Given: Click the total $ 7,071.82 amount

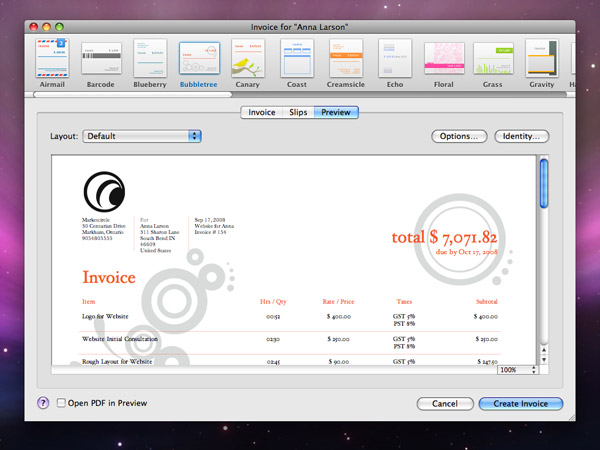Looking at the screenshot, I should coord(444,237).
